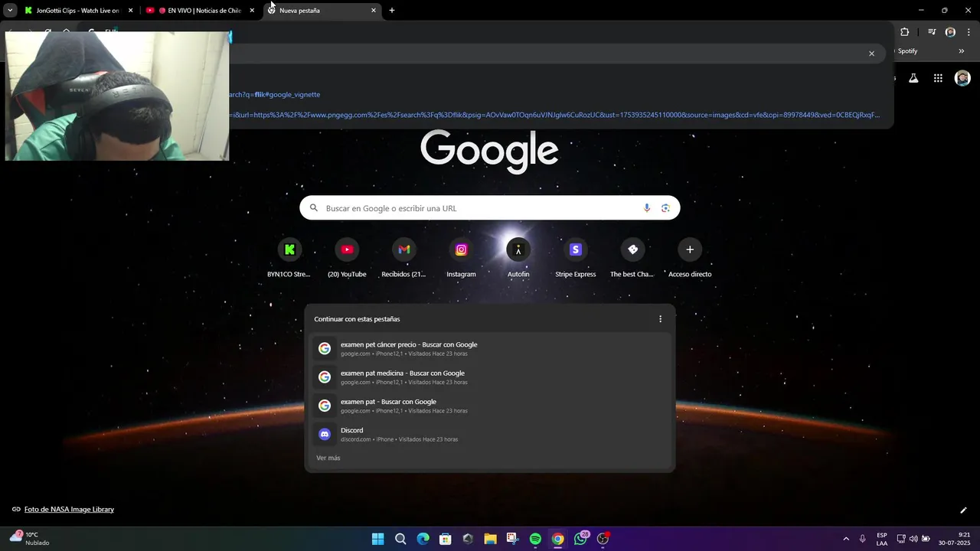Close the EN VIVO Noticias tab
The width and height of the screenshot is (980, 551).
[252, 11]
